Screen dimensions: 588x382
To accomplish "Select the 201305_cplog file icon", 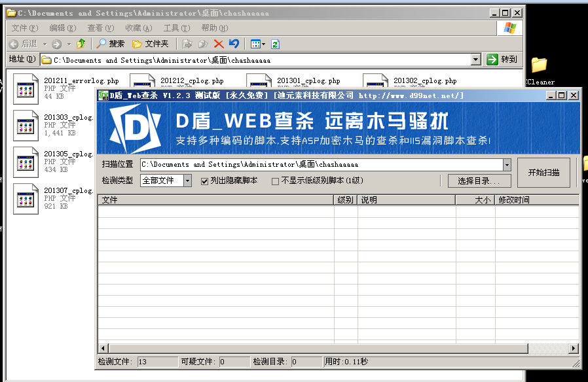I will tap(26, 162).
